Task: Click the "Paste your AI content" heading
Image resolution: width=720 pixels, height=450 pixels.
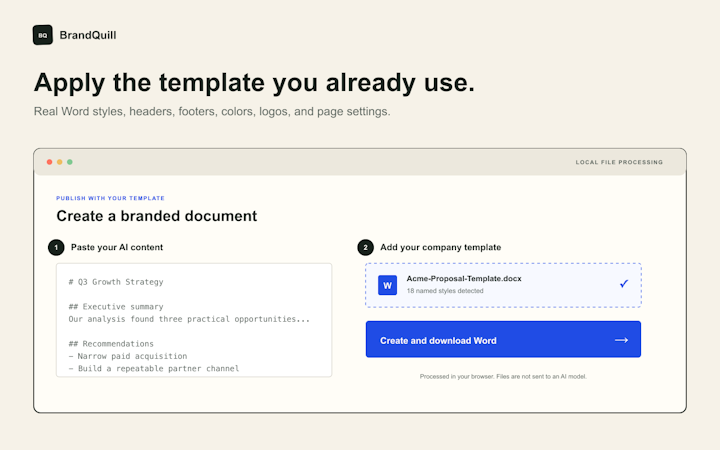Action: (117, 248)
